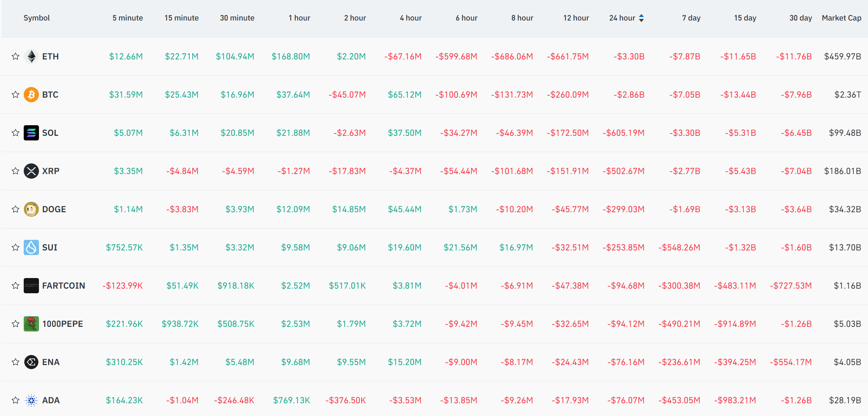
Task: Open the SOL symbol link
Action: coord(50,133)
